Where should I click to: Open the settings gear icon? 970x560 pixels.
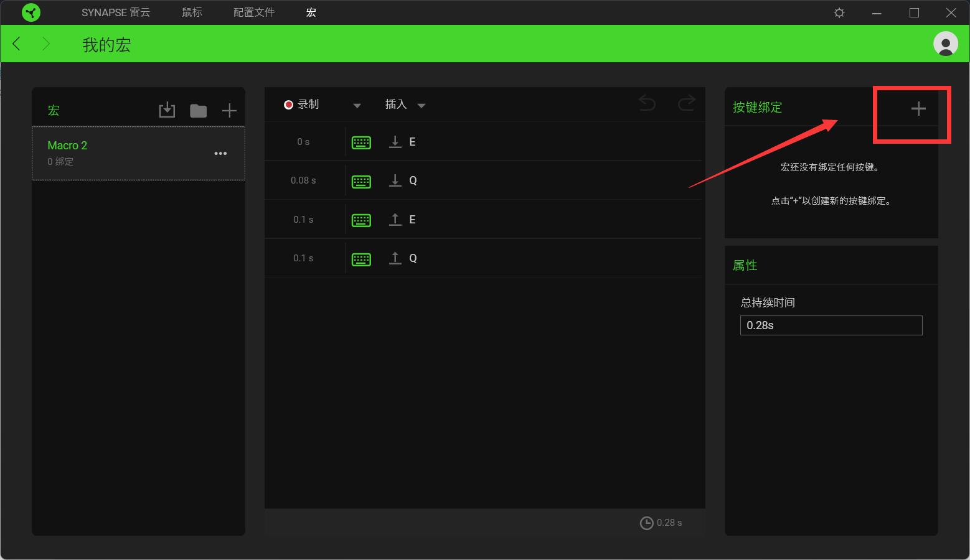click(839, 13)
